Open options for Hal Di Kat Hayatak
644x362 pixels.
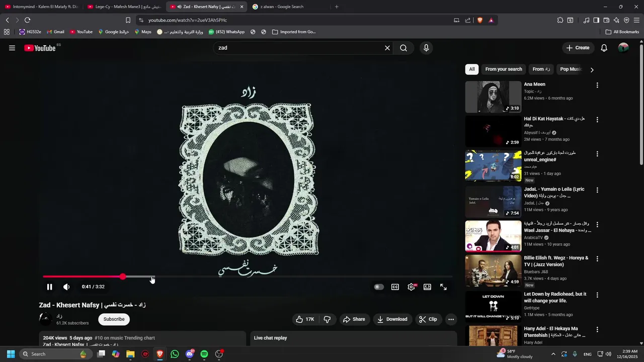click(x=597, y=120)
